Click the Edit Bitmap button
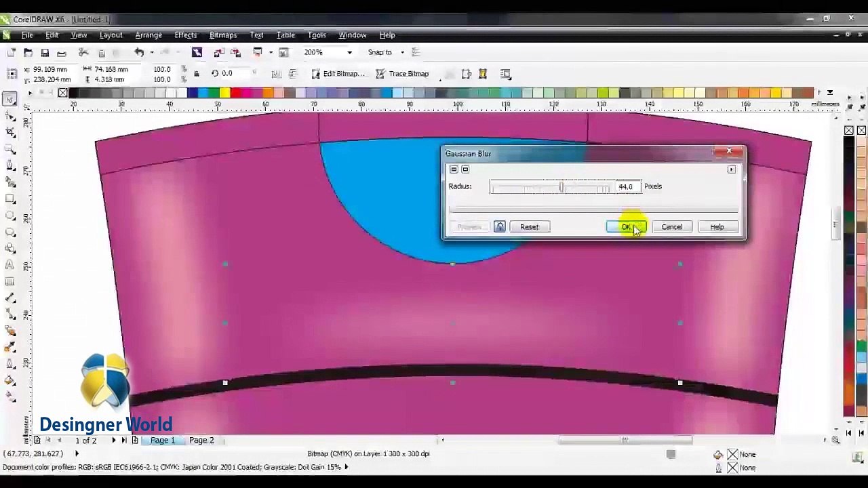868x488 pixels. [x=338, y=73]
